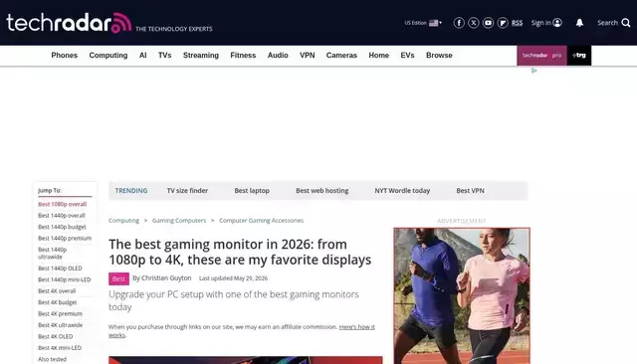
Task: Open the Cameras menu
Action: pyautogui.click(x=341, y=55)
